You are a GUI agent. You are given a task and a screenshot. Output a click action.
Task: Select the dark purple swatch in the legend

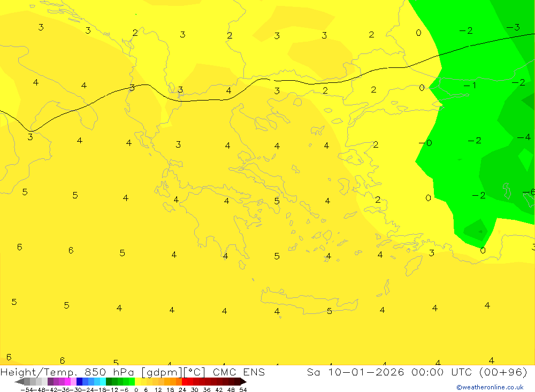[50, 382]
